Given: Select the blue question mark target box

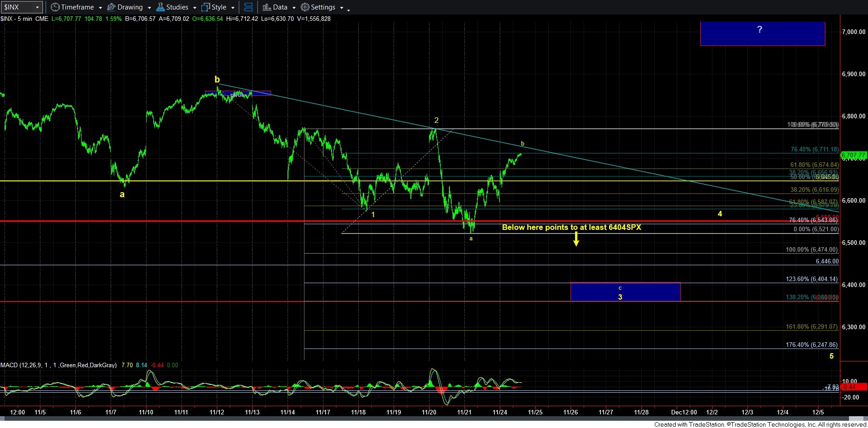Looking at the screenshot, I should coord(762,34).
